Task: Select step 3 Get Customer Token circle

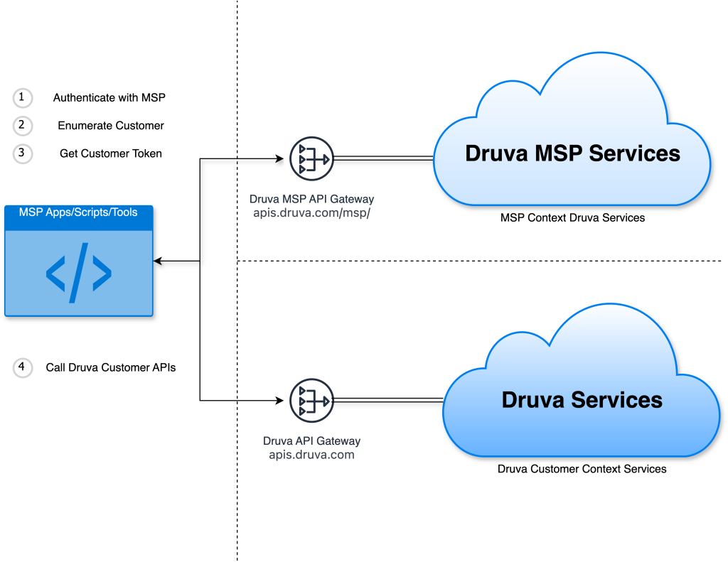Action: pyautogui.click(x=22, y=153)
